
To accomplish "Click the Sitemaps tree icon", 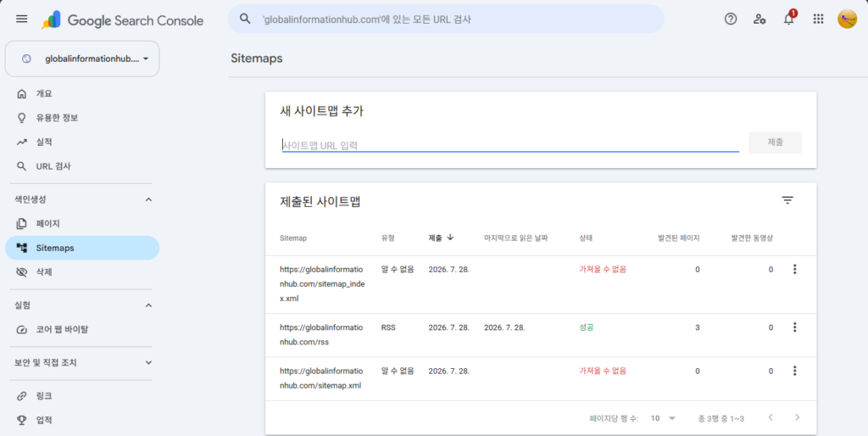I will click(21, 248).
